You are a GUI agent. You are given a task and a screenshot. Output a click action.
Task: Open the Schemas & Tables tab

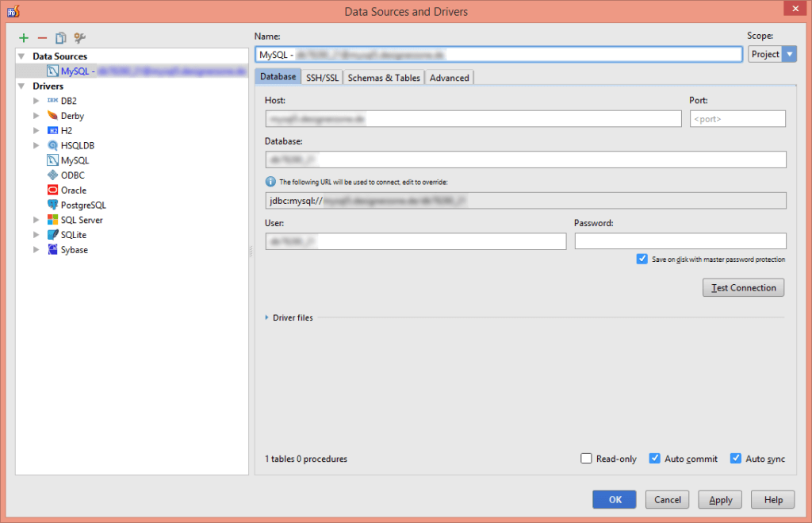pyautogui.click(x=384, y=77)
